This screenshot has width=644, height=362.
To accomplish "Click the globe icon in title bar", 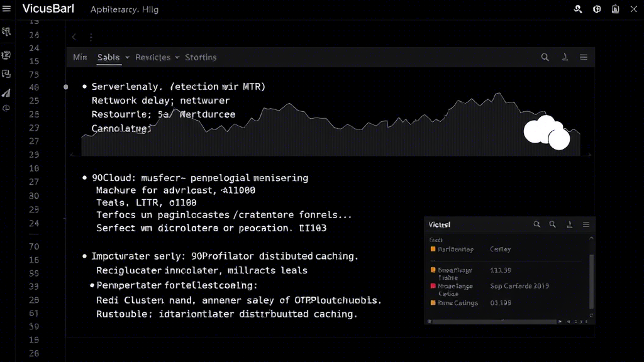I will [597, 9].
